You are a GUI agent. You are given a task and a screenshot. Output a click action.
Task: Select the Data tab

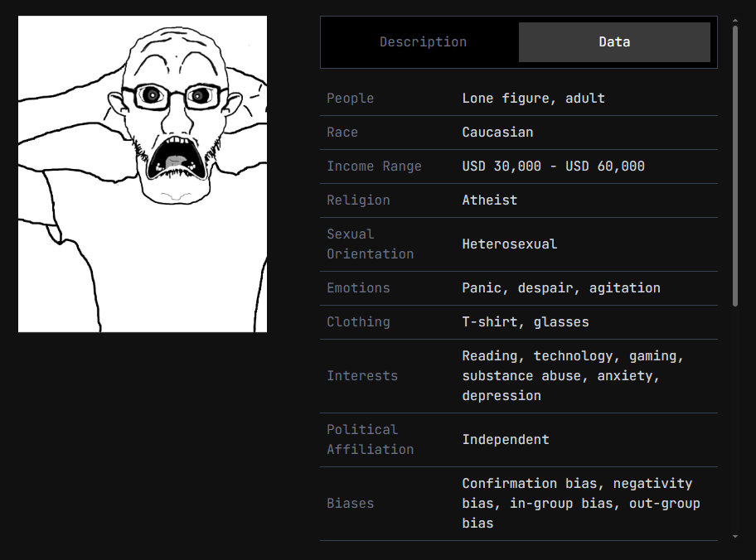coord(614,42)
